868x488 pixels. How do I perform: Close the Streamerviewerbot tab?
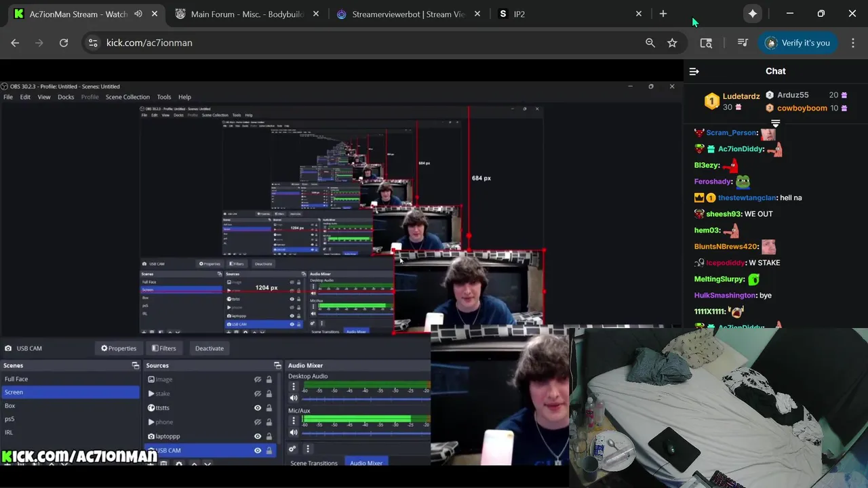(x=477, y=14)
